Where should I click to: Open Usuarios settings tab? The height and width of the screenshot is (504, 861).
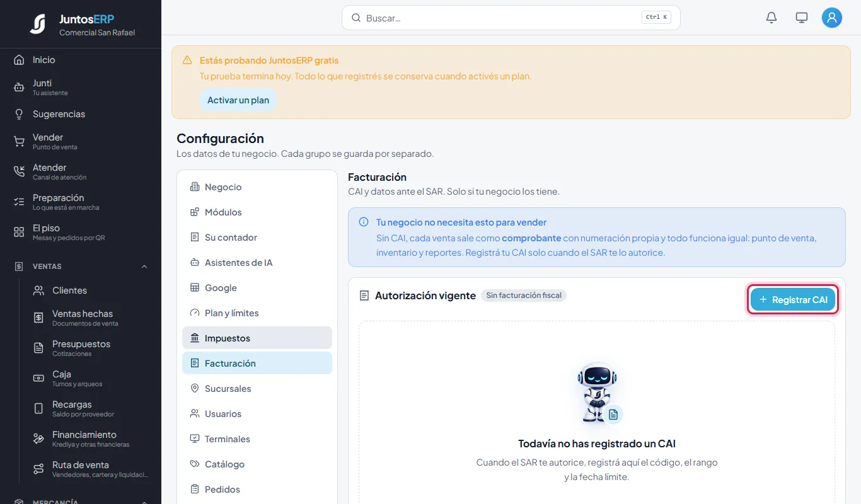pos(257,414)
